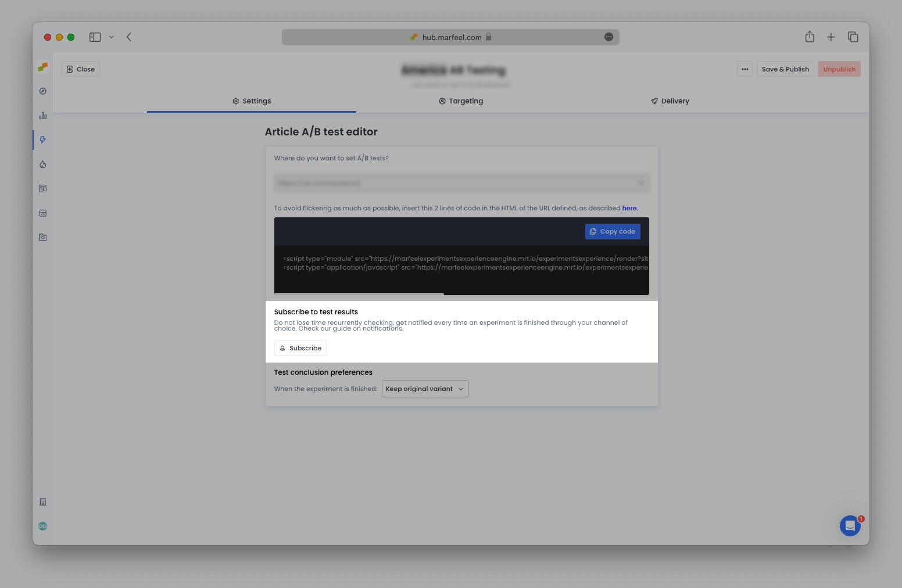902x588 pixels.
Task: Open the Keep original variant dropdown
Action: coord(425,389)
